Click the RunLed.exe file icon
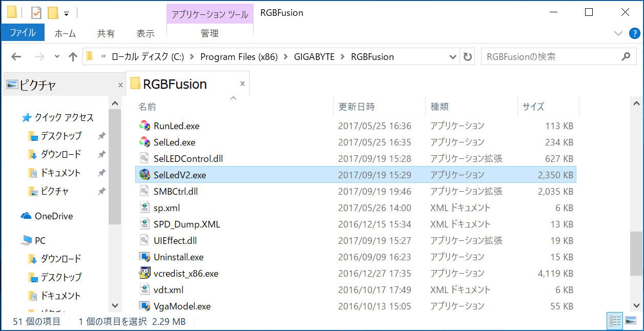Viewport: 644px width, 331px height. point(144,126)
